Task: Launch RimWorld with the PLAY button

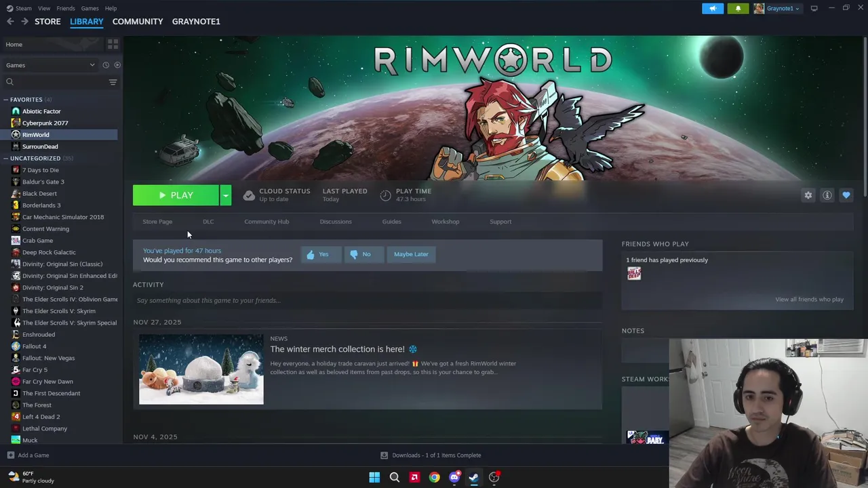Action: coord(176,195)
